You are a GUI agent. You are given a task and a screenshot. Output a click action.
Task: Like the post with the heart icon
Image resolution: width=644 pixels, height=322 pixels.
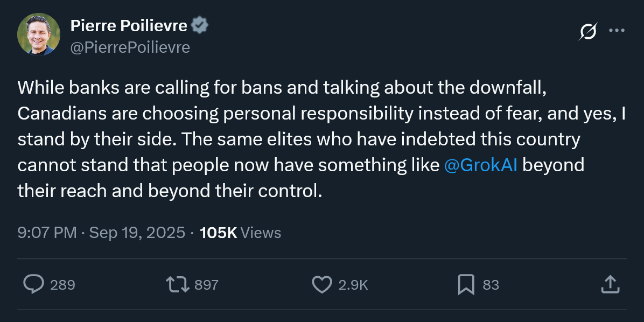[322, 284]
